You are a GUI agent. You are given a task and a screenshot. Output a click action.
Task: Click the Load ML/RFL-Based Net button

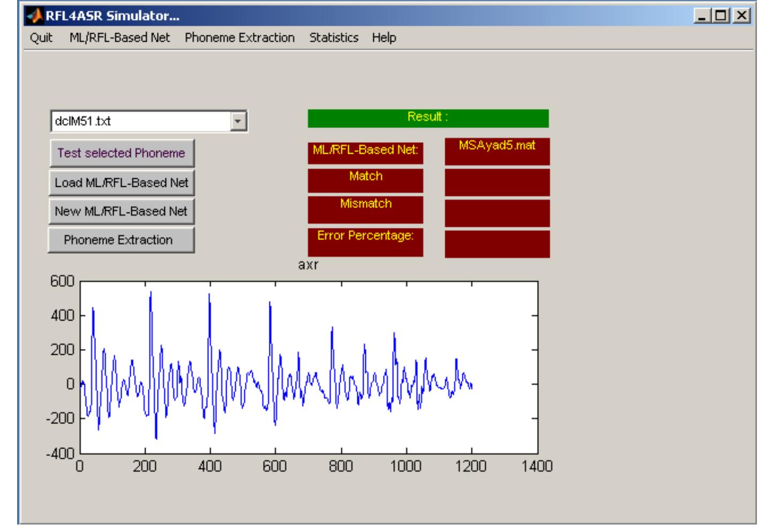(122, 183)
